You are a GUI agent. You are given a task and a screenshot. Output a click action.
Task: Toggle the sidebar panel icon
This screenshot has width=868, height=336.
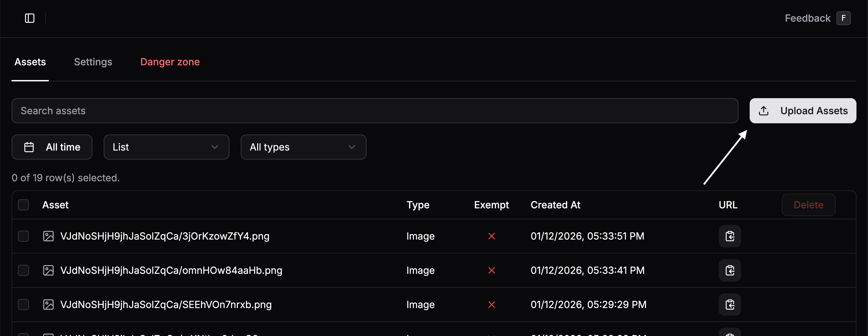click(x=30, y=18)
